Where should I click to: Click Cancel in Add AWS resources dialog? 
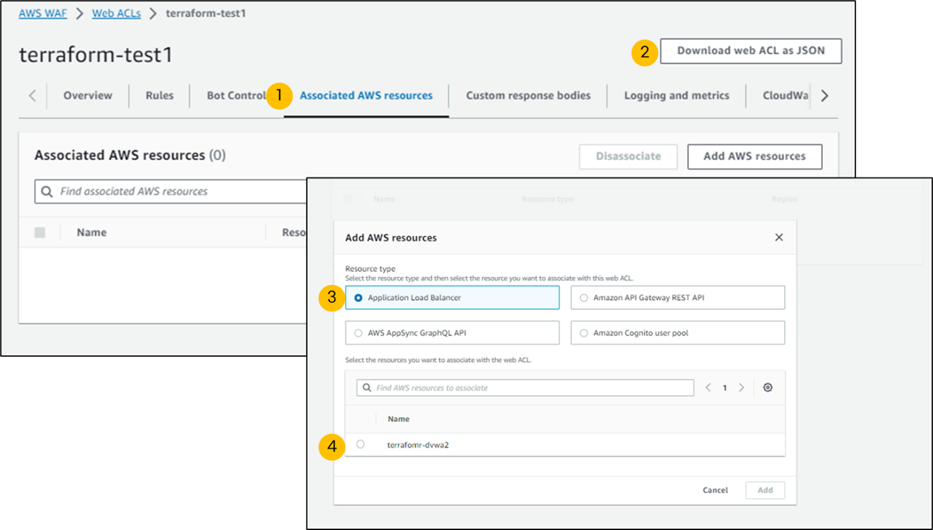tap(715, 490)
